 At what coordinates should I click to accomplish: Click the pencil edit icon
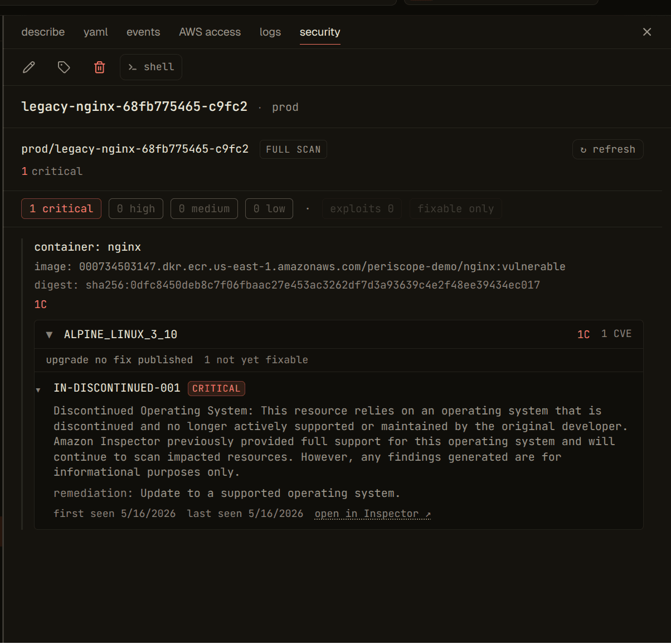[29, 67]
